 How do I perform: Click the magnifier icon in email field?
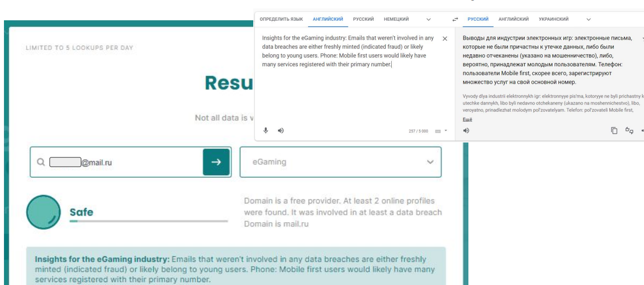41,162
